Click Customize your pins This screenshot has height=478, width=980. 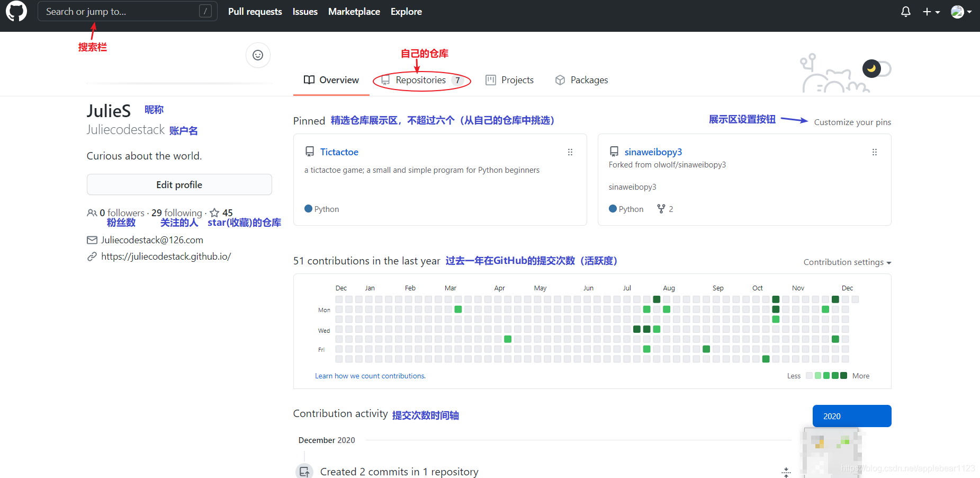[852, 122]
